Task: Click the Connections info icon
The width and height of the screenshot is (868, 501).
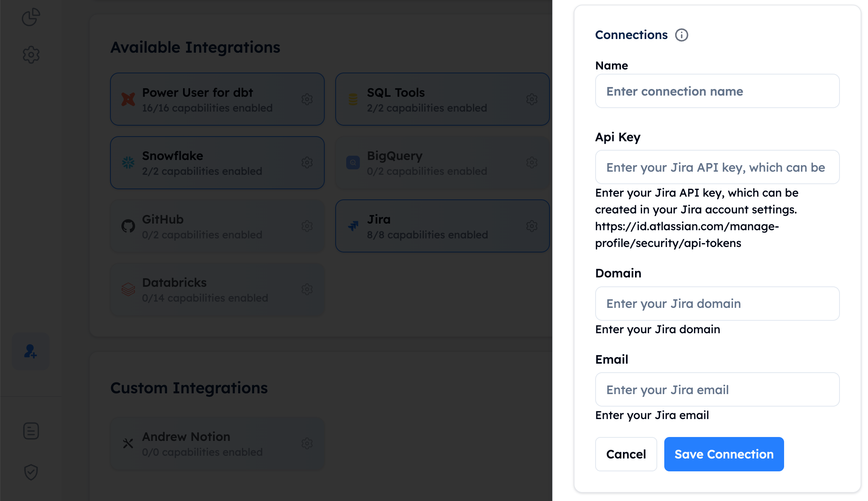Action: (x=681, y=35)
